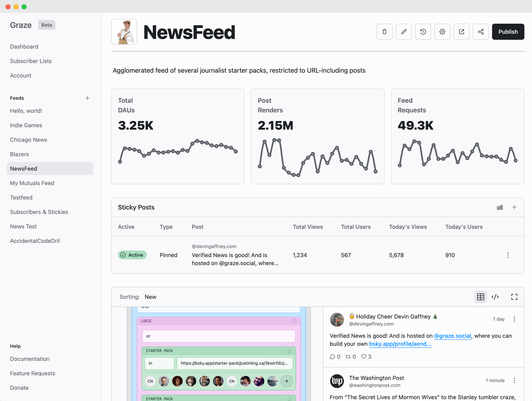
Task: Click the Beta badge
Action: [47, 25]
